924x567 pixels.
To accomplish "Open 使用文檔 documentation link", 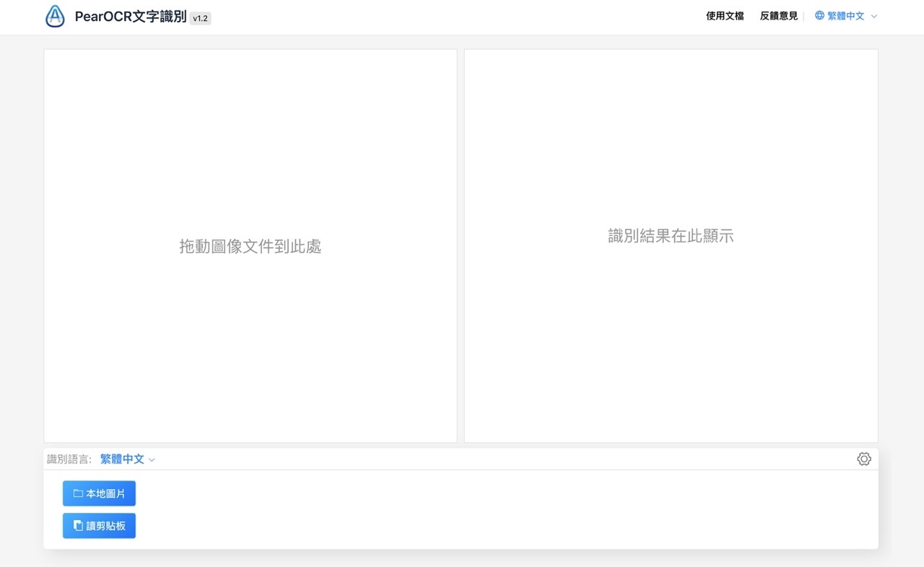I will pyautogui.click(x=725, y=16).
